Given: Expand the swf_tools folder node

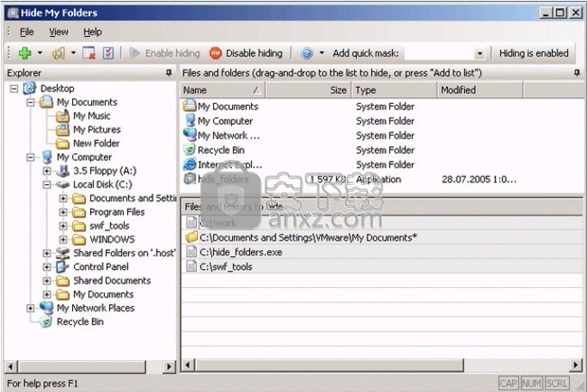Looking at the screenshot, I should [x=64, y=226].
